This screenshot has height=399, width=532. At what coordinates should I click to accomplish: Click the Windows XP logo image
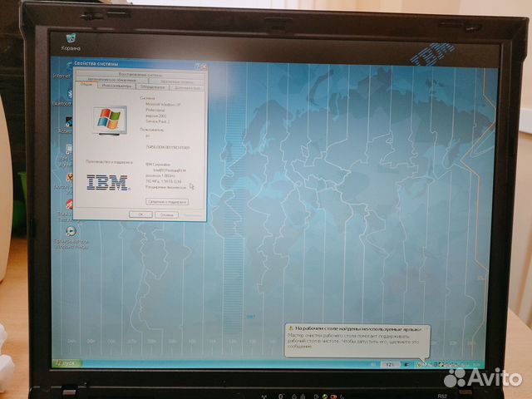pos(110,120)
